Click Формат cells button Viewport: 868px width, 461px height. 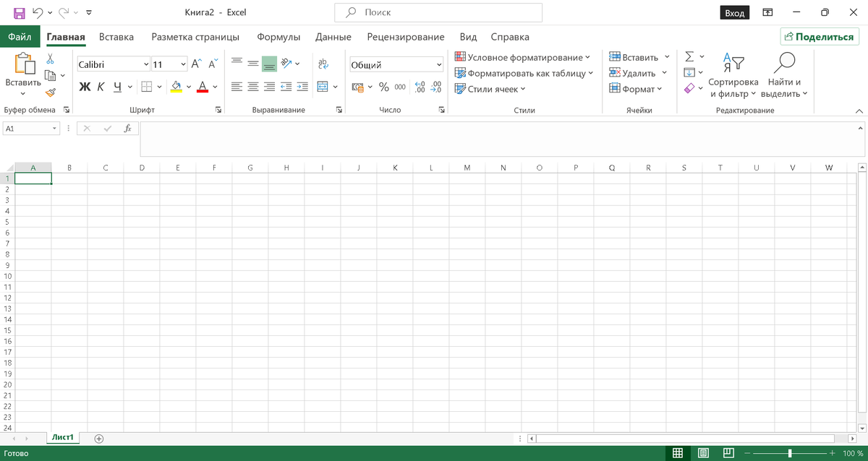[x=636, y=89]
